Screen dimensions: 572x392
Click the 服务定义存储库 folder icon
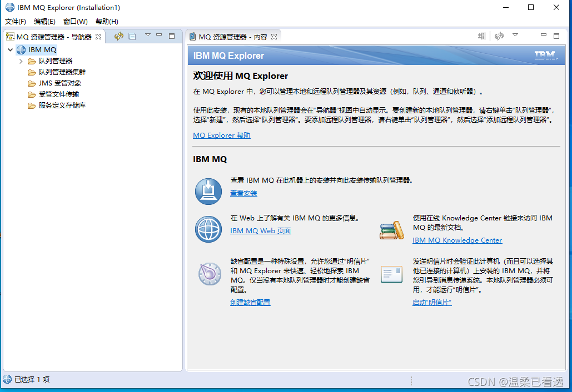pos(32,105)
